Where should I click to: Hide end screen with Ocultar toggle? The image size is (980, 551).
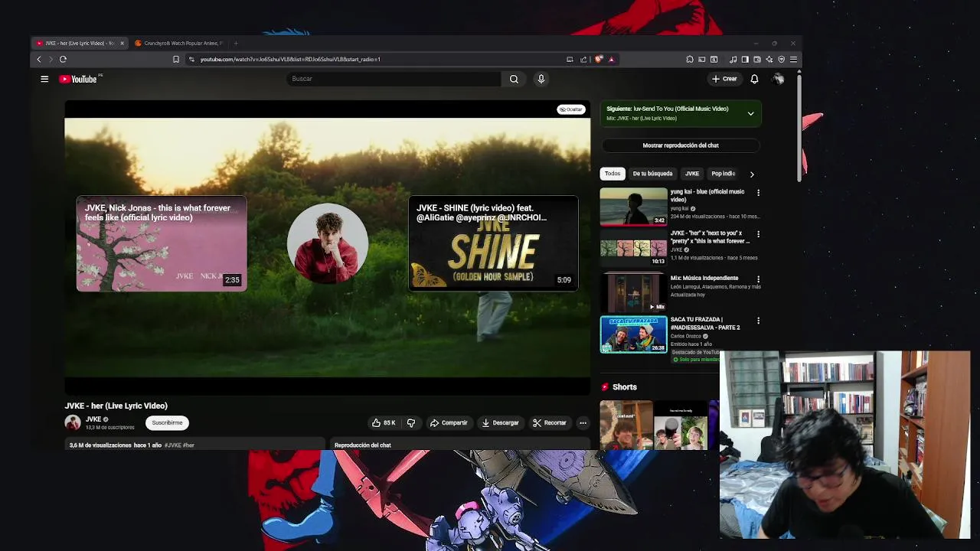(571, 109)
